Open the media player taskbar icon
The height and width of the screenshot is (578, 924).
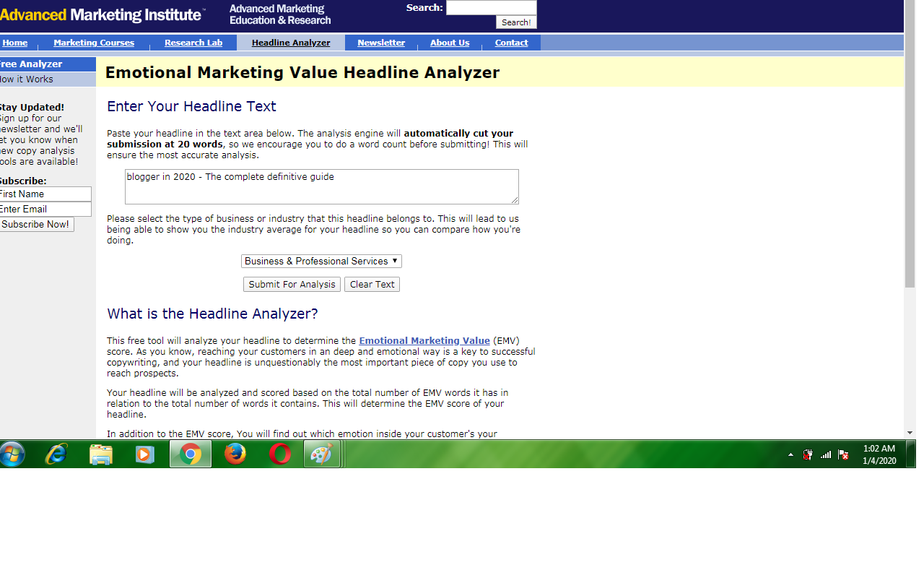coord(145,454)
